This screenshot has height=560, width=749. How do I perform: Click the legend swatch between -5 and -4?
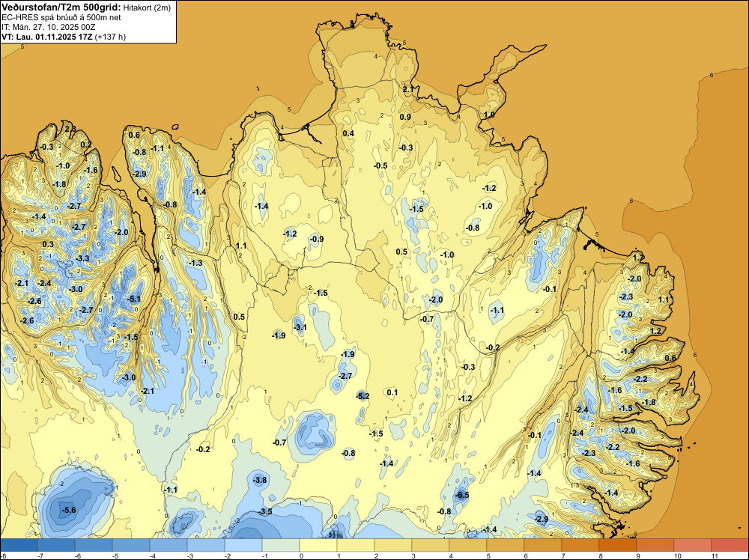tap(131, 545)
